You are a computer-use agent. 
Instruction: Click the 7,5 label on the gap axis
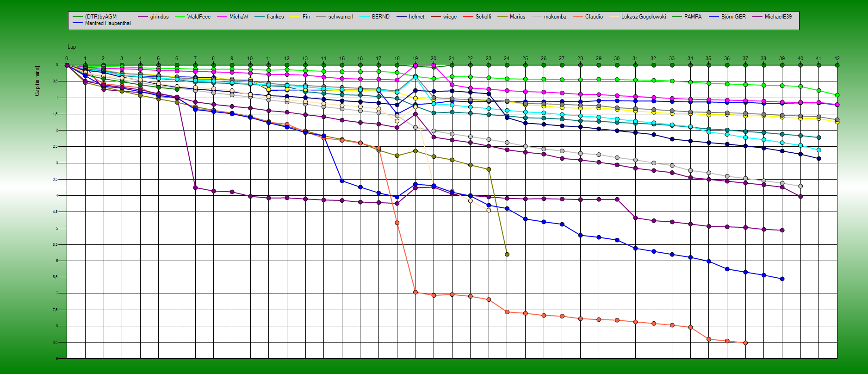coord(55,310)
